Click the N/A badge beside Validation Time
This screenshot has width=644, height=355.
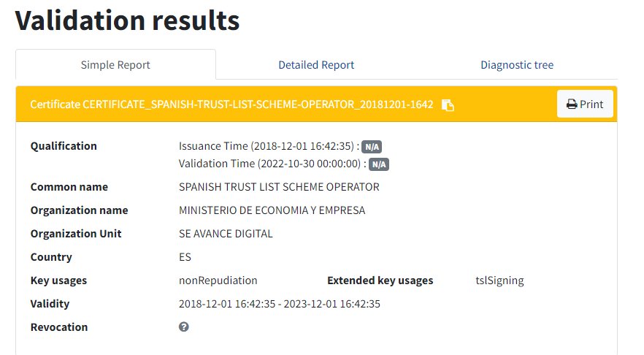[x=379, y=164]
